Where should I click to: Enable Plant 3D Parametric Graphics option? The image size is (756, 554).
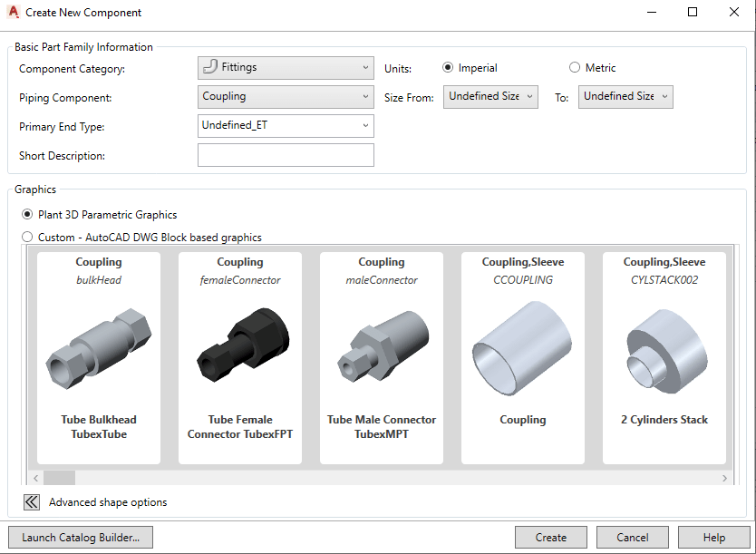click(x=27, y=215)
